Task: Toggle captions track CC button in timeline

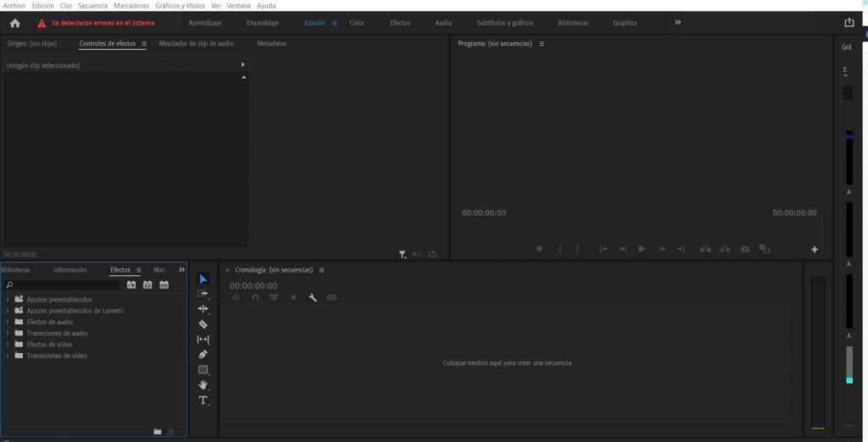Action: tap(331, 297)
